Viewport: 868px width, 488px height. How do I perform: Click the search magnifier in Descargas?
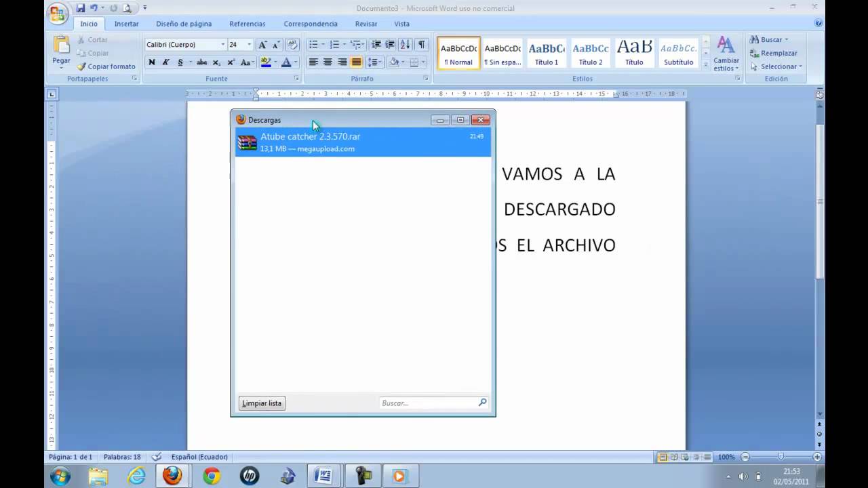tap(482, 403)
